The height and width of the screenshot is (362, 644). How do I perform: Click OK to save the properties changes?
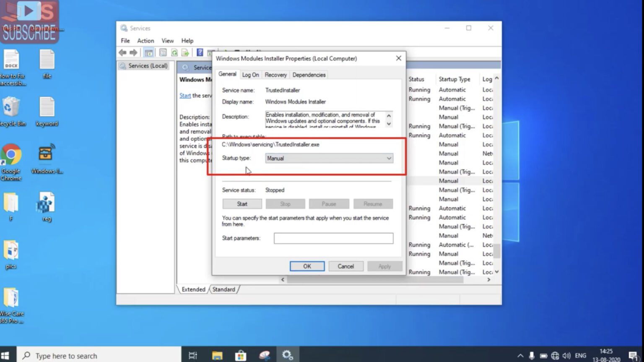click(x=307, y=266)
